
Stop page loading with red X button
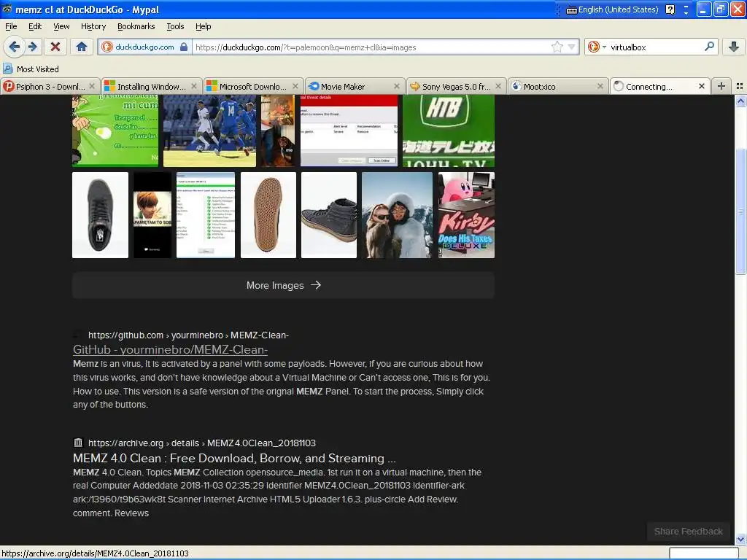pos(55,47)
